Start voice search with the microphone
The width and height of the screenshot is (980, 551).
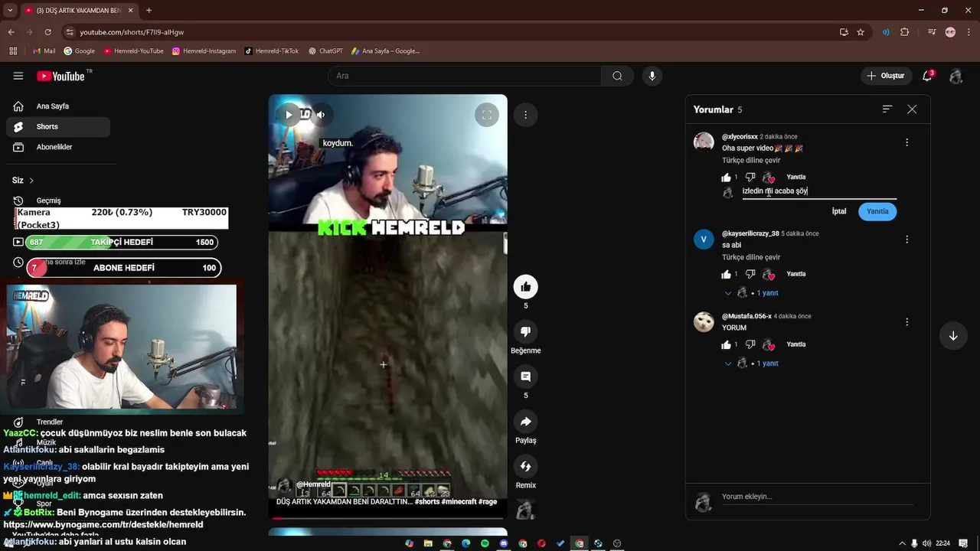tap(652, 76)
